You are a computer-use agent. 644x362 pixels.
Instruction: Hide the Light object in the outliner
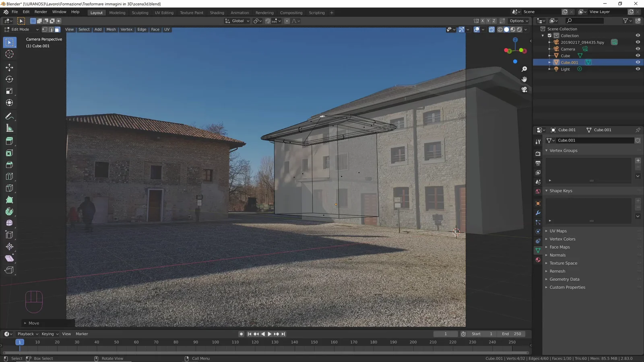[x=638, y=69]
